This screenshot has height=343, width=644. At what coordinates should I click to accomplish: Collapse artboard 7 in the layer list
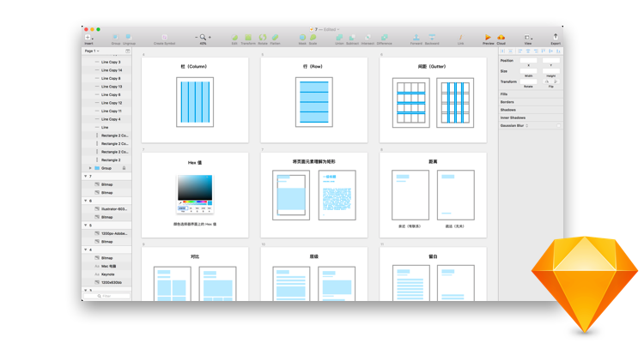click(86, 177)
